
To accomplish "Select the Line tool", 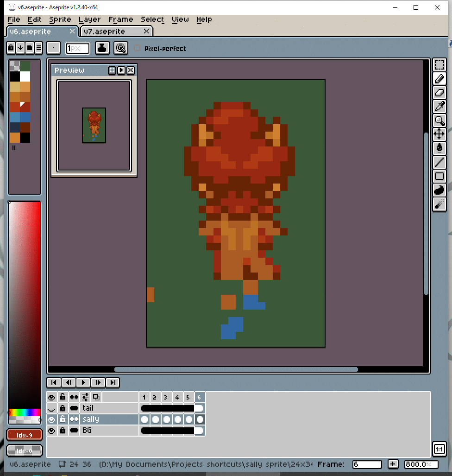I will point(439,162).
